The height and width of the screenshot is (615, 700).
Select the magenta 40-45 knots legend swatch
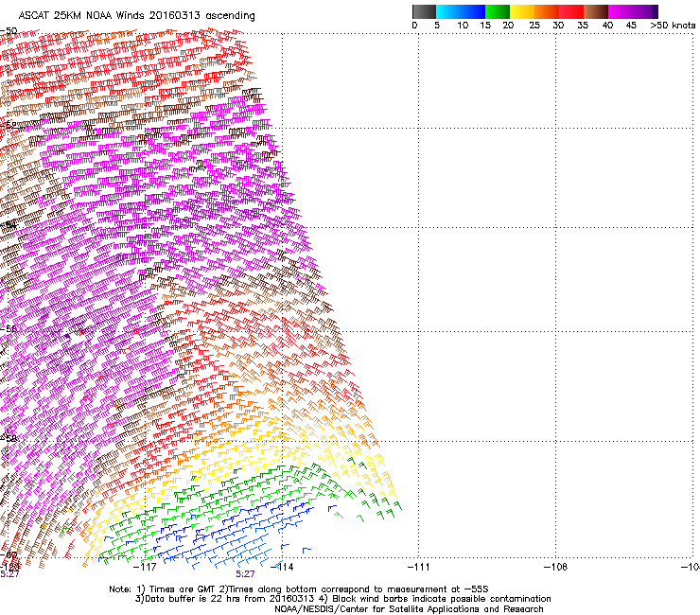click(x=621, y=11)
